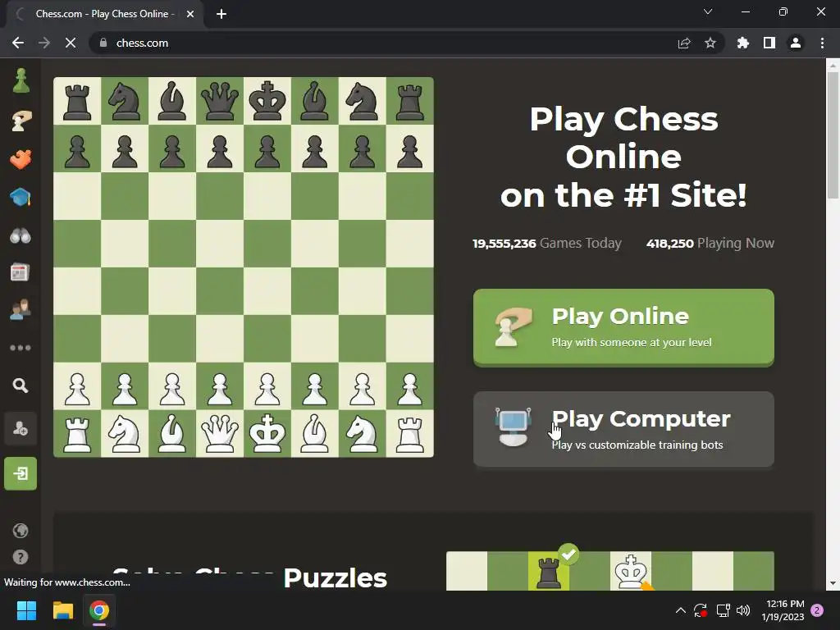Stop loading the page with X button
Screen dimensions: 840x630
[71, 43]
